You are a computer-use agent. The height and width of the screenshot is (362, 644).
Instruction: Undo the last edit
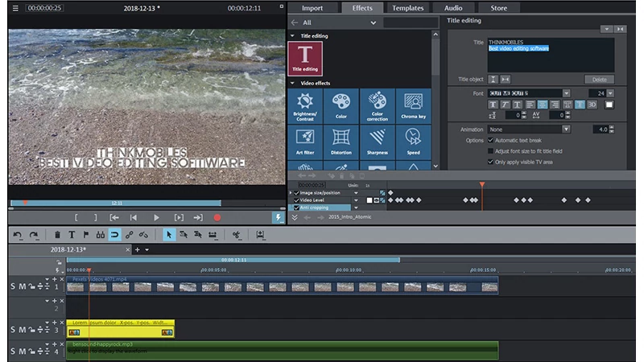[17, 235]
